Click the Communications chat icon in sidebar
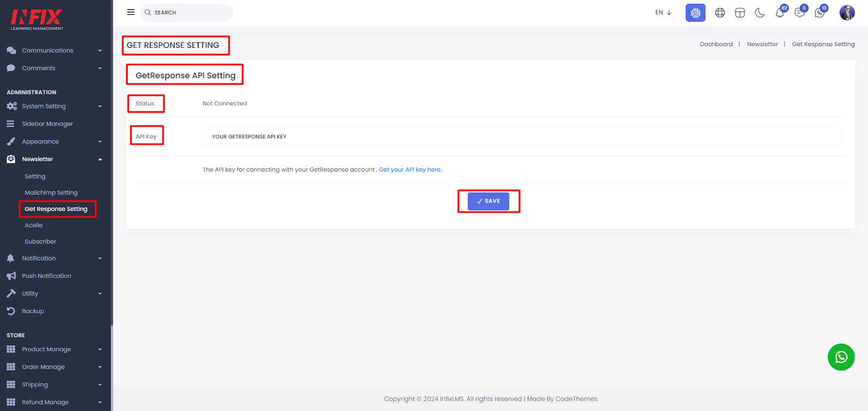868x411 pixels. coord(11,50)
